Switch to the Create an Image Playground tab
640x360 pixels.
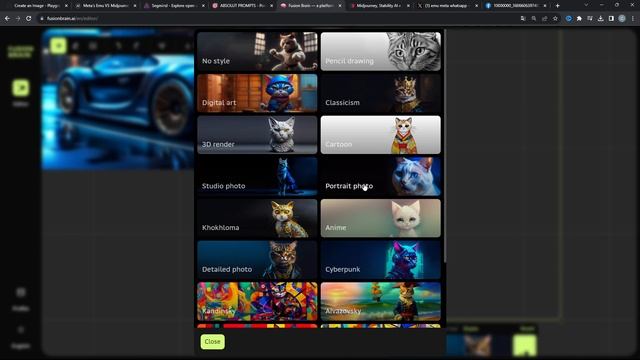pyautogui.click(x=36, y=6)
